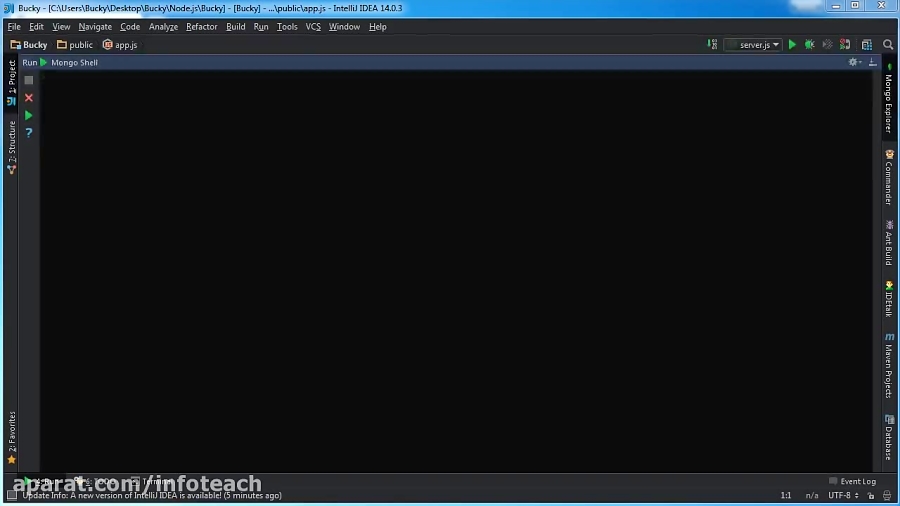Open the Navigate menu
Image resolution: width=900 pixels, height=506 pixels.
[95, 27]
